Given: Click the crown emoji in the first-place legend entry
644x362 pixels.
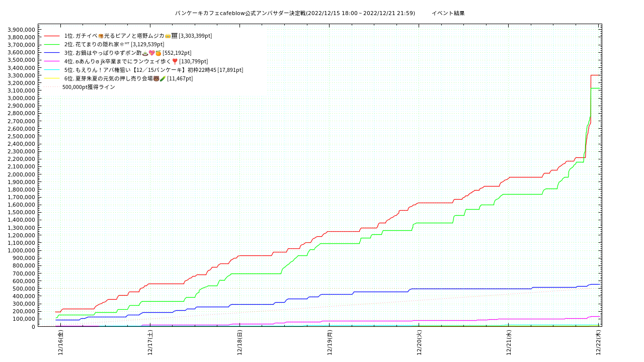Looking at the screenshot, I should pos(168,36).
